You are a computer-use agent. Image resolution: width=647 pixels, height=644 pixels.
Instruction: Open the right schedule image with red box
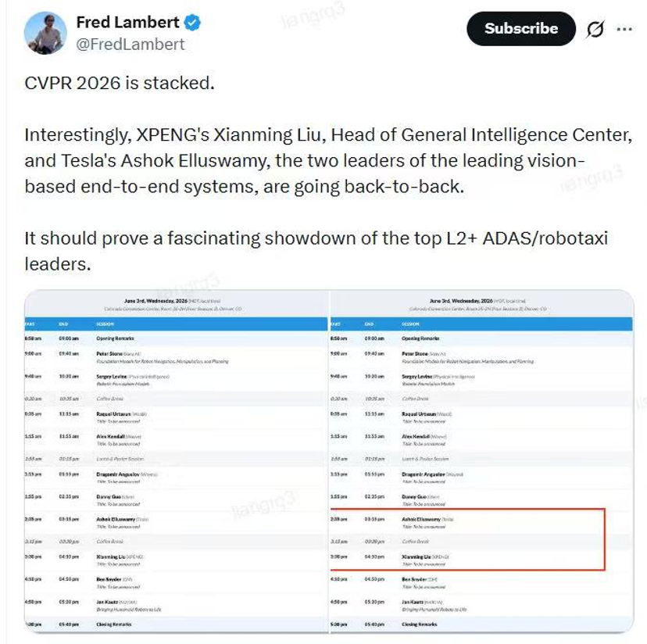click(x=482, y=461)
